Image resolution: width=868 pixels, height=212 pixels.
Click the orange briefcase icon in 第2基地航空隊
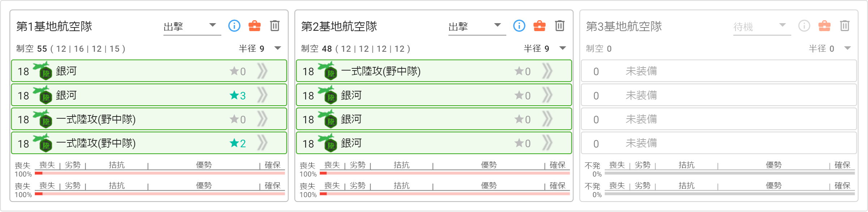coord(540,26)
